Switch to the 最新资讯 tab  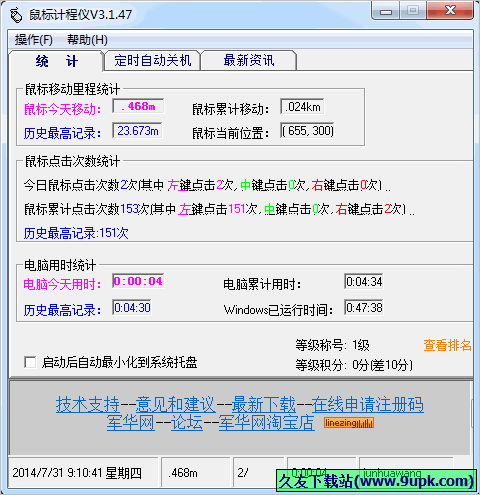coord(248,61)
